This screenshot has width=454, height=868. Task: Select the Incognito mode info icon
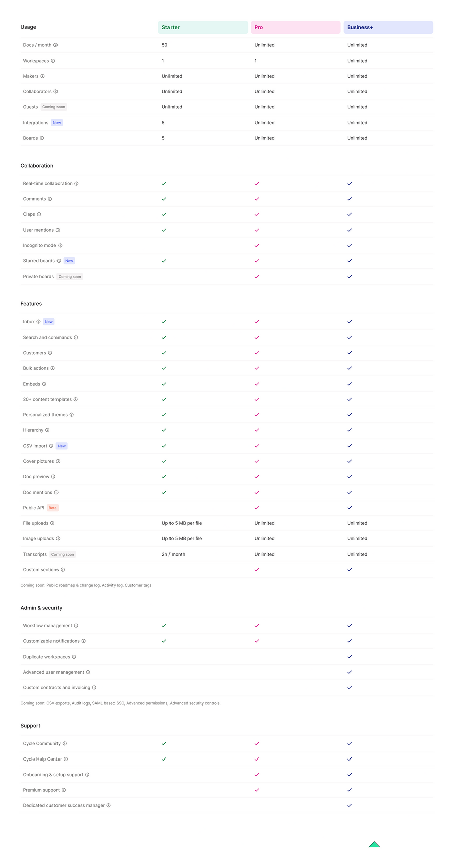(61, 245)
